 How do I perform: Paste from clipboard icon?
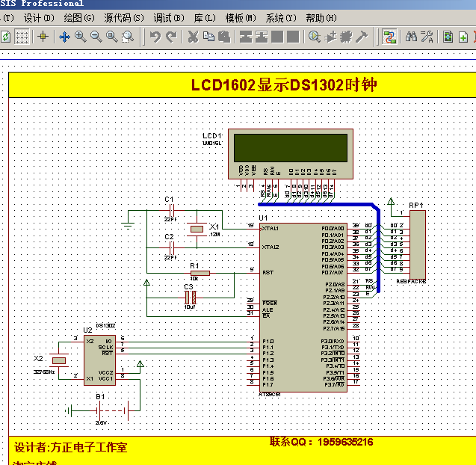pyautogui.click(x=224, y=37)
